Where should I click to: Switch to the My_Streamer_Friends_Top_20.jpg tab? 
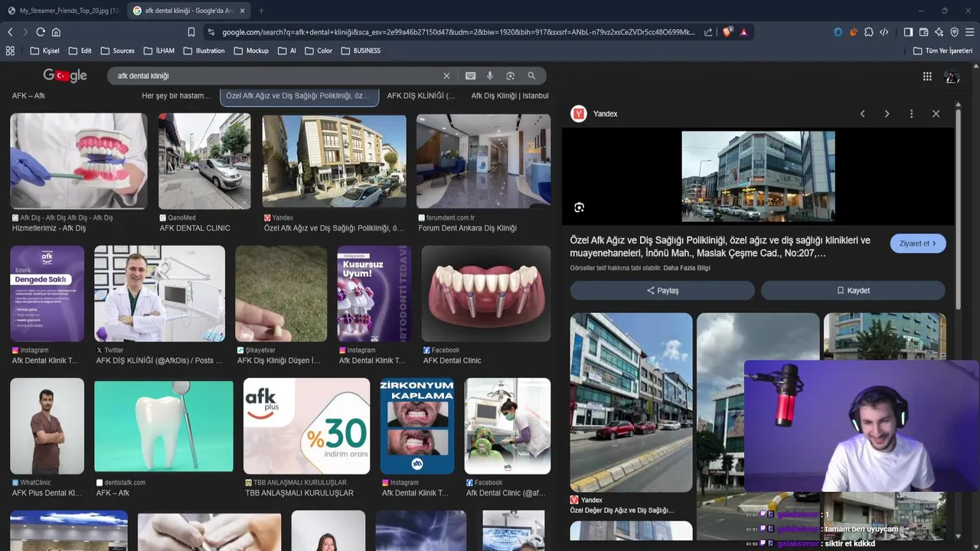64,11
